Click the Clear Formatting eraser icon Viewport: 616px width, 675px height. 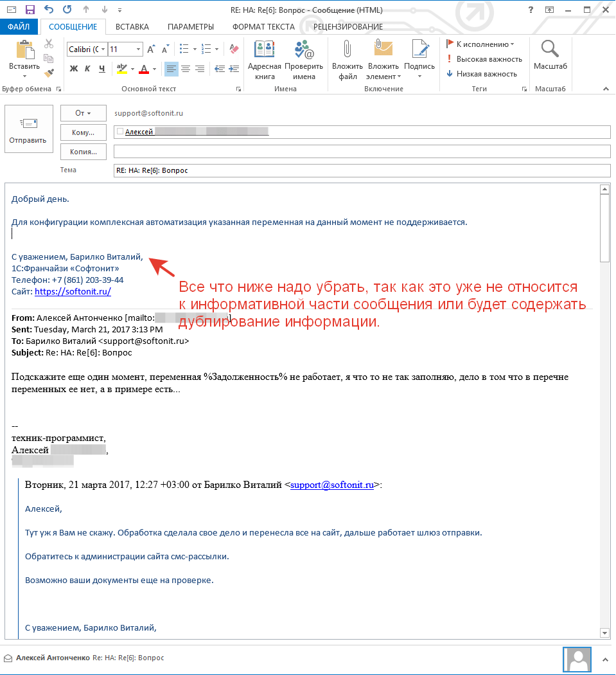coord(234,49)
